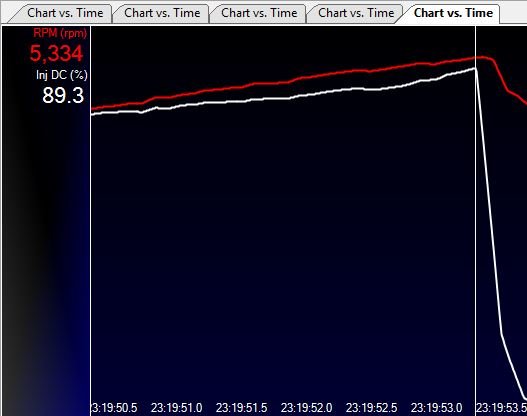
Task: Click the 23:19:53.5 time axis label
Action: coord(501,408)
